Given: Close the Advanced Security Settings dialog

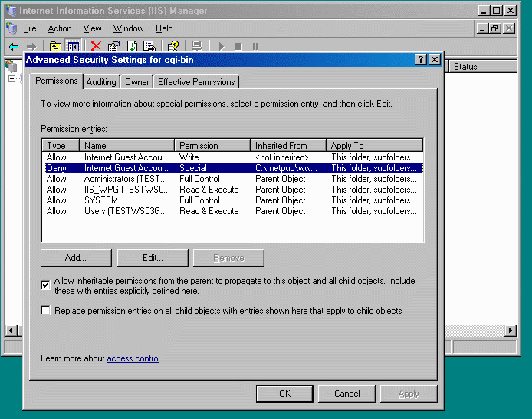Looking at the screenshot, I should coord(435,60).
